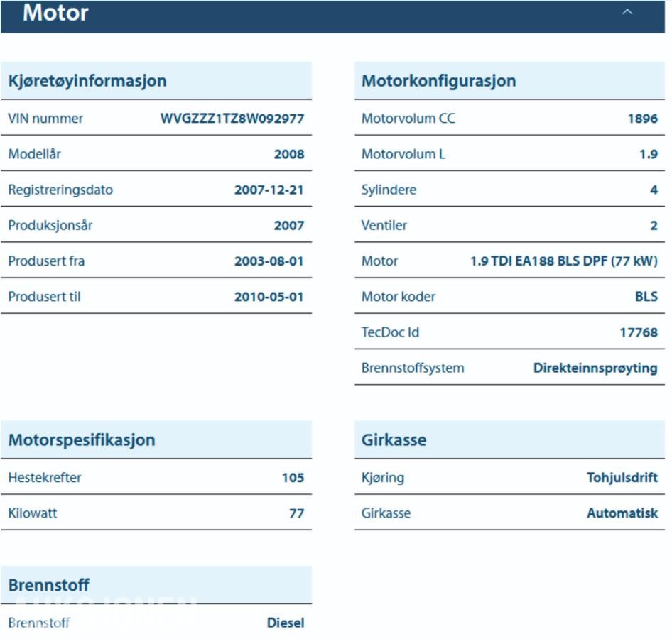
Task: Click the Brennstoff value Diesel
Action: click(286, 623)
